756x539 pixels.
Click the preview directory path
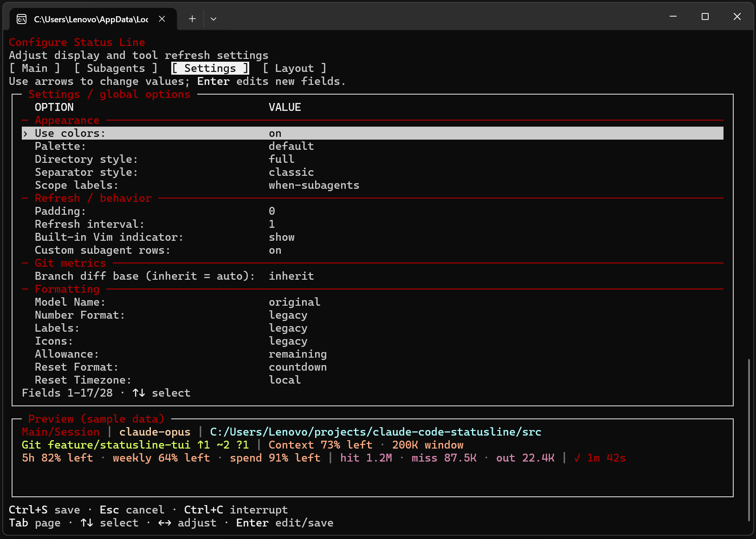(x=376, y=432)
